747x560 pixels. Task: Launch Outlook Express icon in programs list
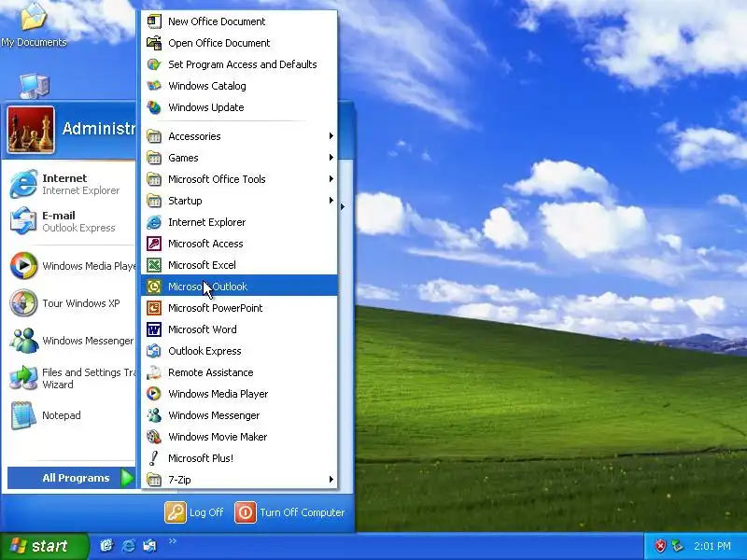[x=154, y=351]
